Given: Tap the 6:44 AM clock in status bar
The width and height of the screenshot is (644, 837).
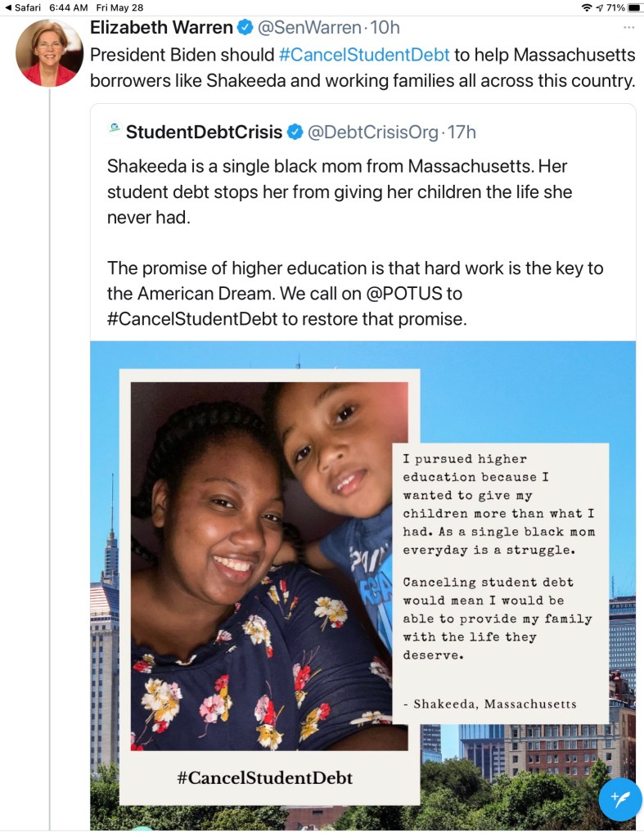Looking at the screenshot, I should 68,7.
